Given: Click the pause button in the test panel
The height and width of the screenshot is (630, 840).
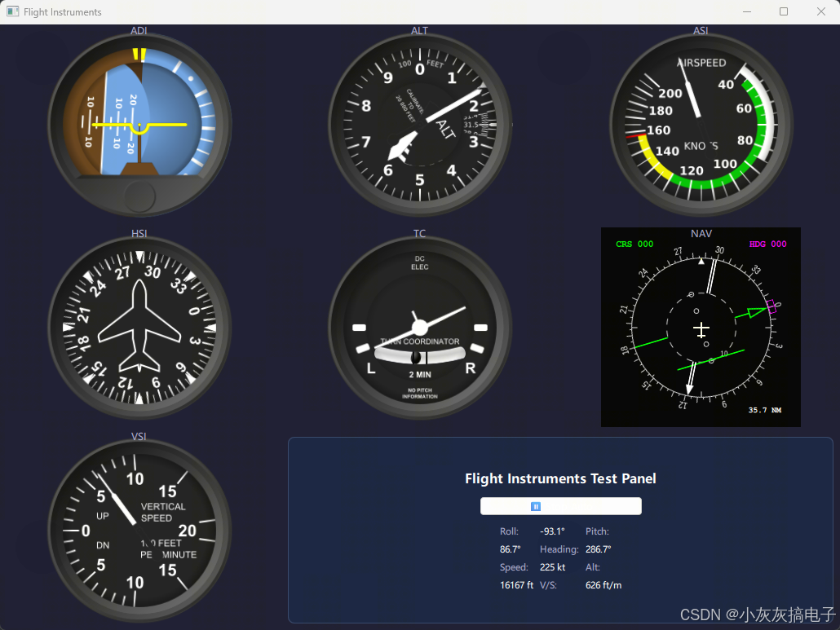Looking at the screenshot, I should click(x=535, y=506).
